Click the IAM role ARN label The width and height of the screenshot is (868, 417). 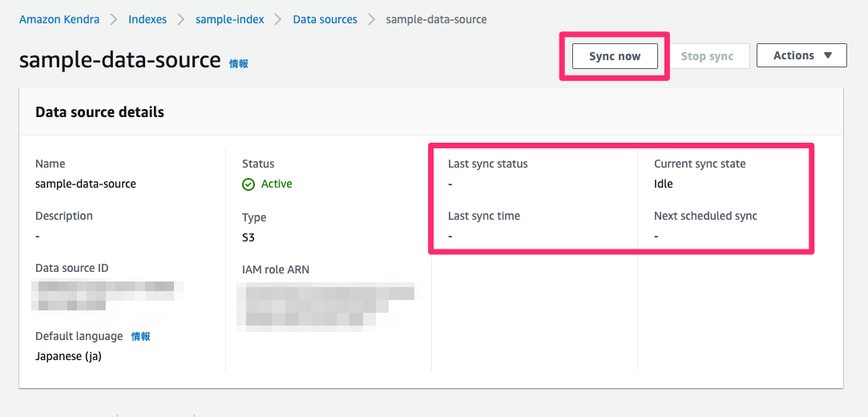(x=276, y=269)
